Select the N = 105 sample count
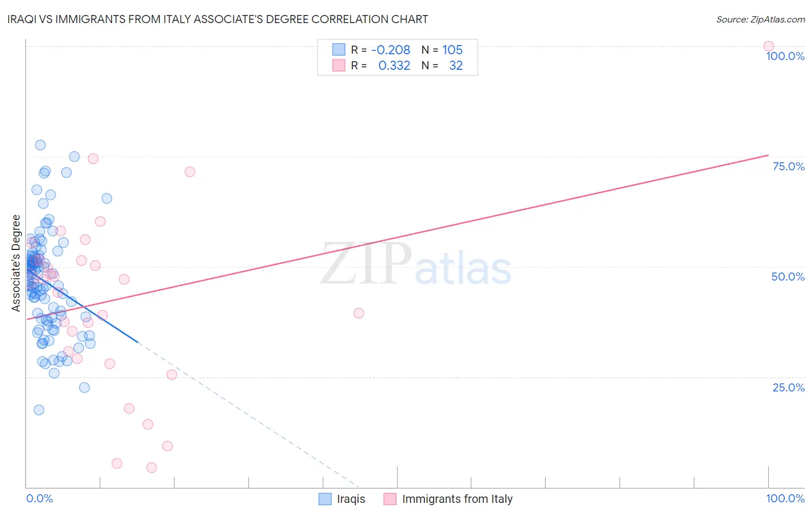812x515 pixels. tap(442, 50)
